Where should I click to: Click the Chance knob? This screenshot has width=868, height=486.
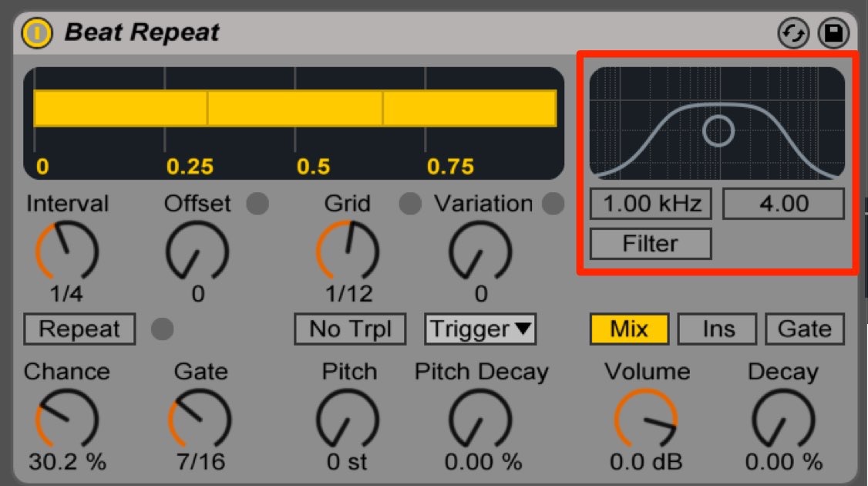[67, 419]
